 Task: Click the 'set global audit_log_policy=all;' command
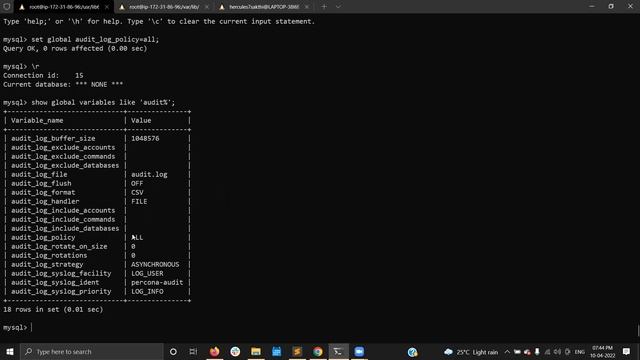(x=95, y=39)
